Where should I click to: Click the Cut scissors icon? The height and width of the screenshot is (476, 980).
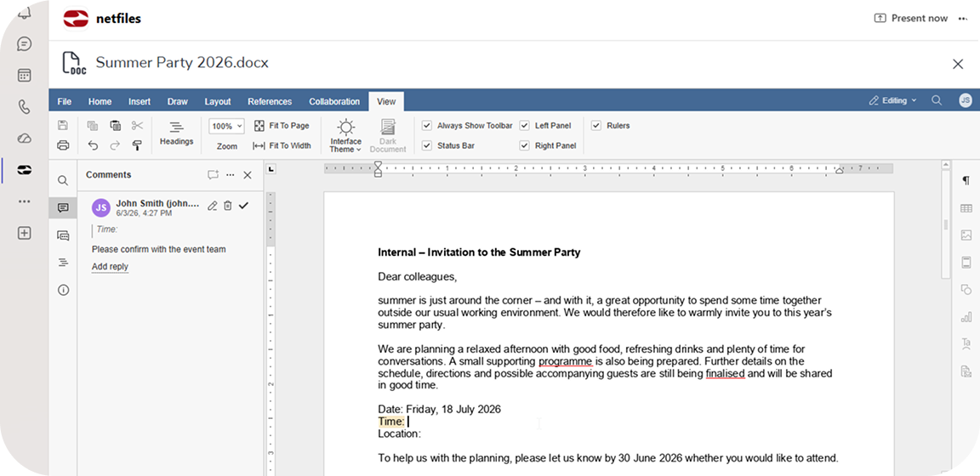pos(138,126)
